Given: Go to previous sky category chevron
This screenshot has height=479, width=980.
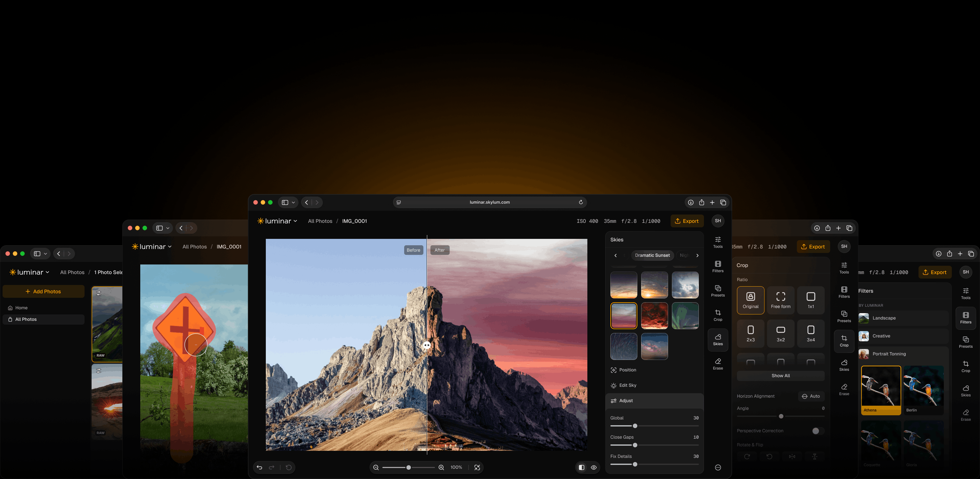Looking at the screenshot, I should coord(616,255).
